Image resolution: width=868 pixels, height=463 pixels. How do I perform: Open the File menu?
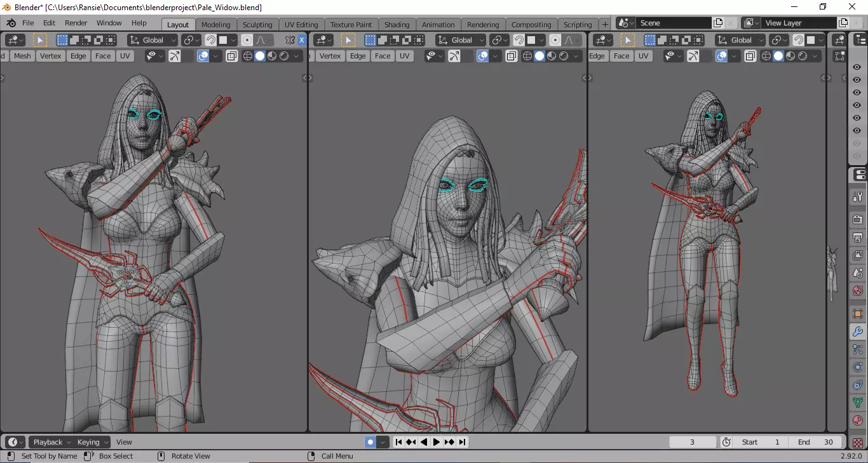point(28,23)
